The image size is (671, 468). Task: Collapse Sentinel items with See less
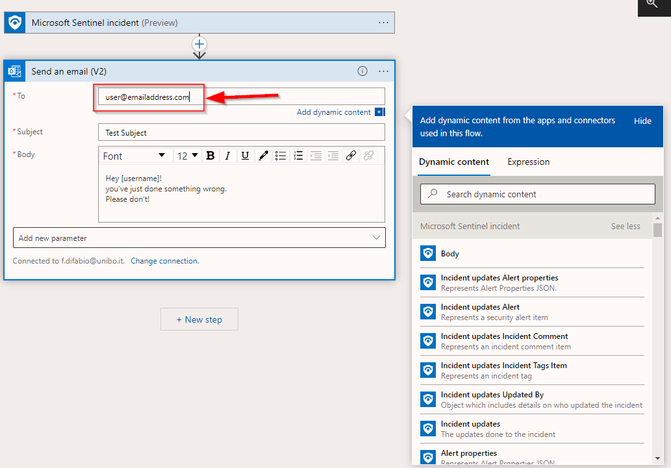[625, 226]
